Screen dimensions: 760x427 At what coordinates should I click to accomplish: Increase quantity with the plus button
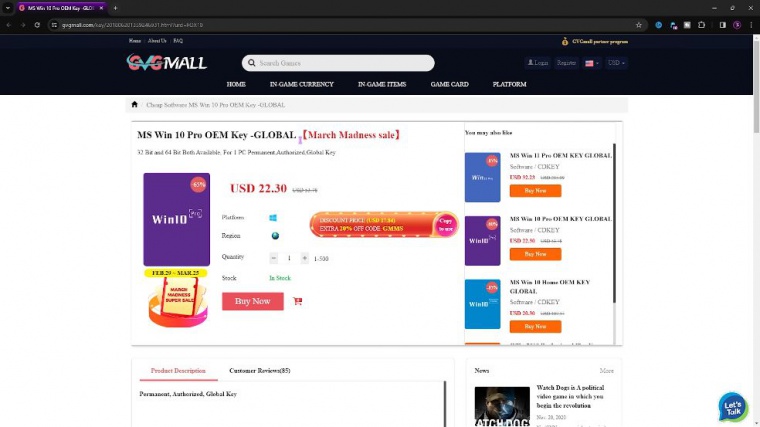(x=304, y=258)
